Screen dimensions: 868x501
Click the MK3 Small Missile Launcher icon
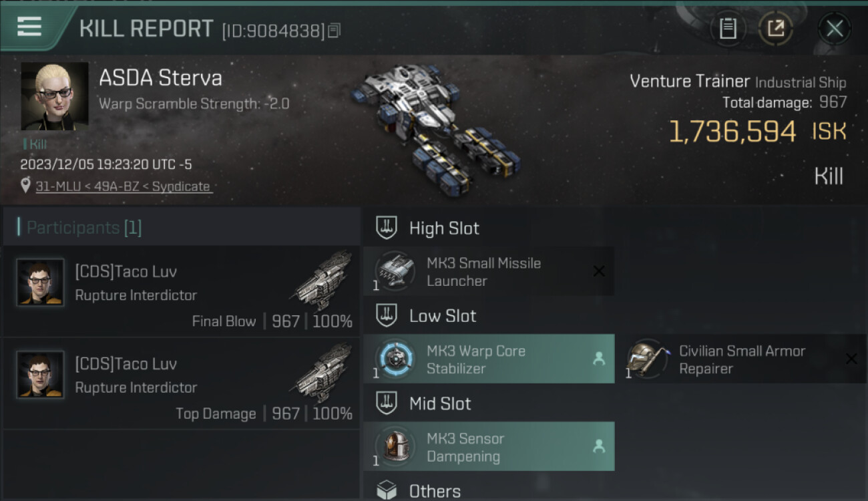[394, 271]
